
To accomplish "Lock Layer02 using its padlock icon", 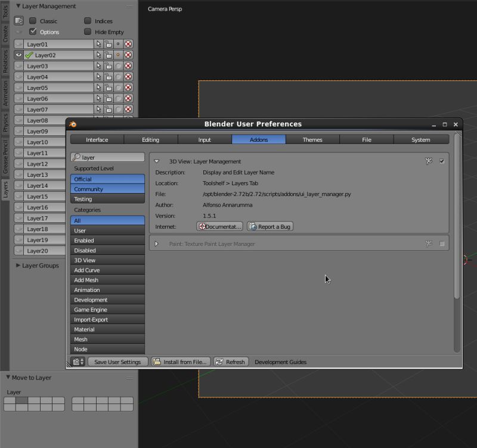I will point(108,55).
